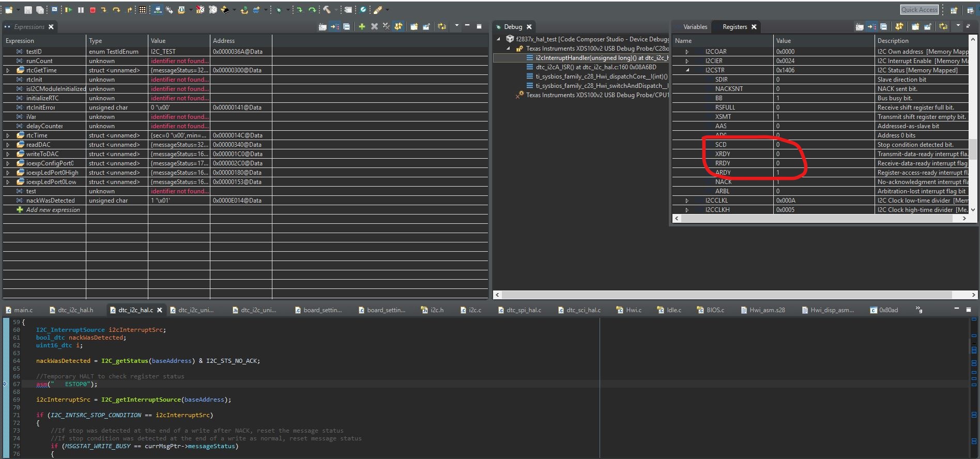Select the dtc_i2cA_ISR() stack frame

595,67
